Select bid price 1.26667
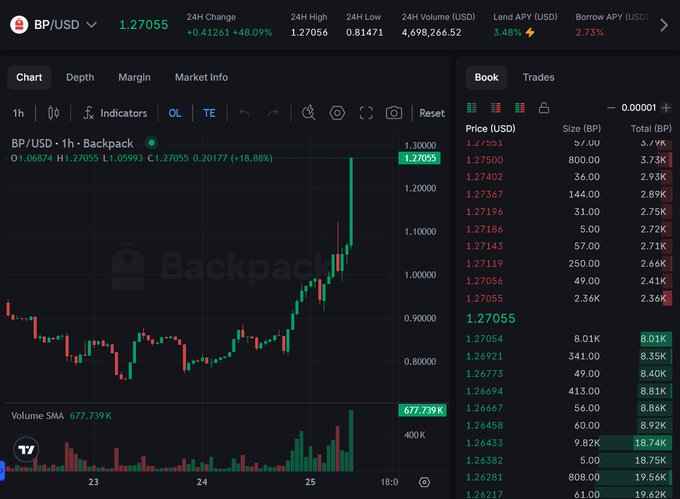Image resolution: width=680 pixels, height=499 pixels. click(x=484, y=408)
